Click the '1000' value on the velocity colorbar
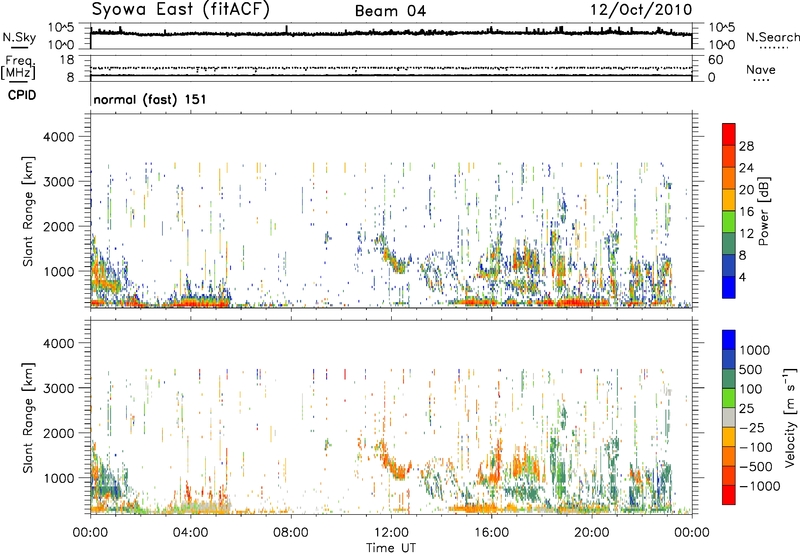This screenshot has height=554, width=800. point(755,350)
